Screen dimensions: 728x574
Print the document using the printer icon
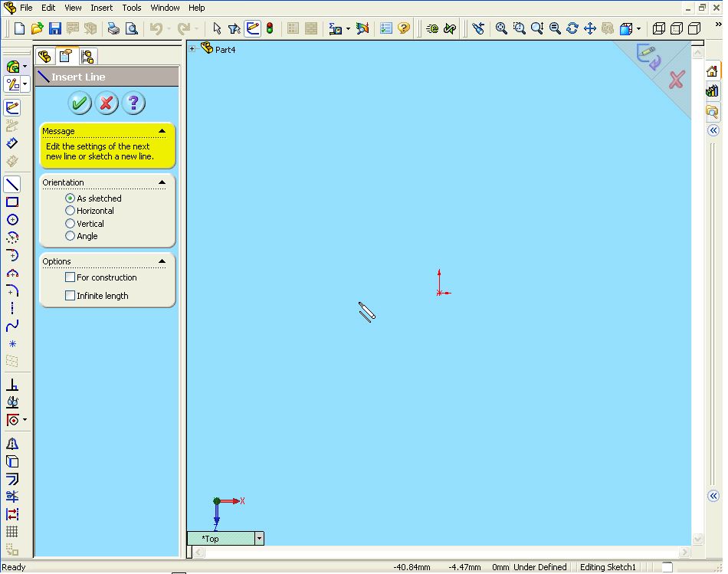coord(113,29)
